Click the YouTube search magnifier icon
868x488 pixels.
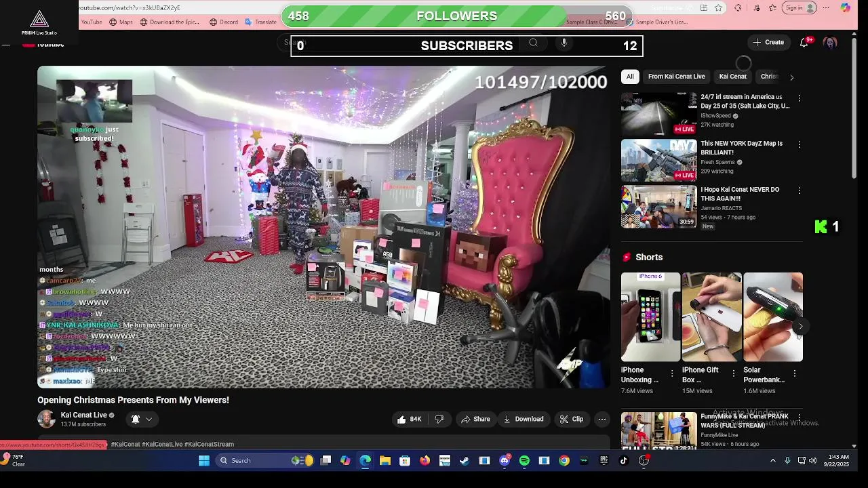pyautogui.click(x=533, y=43)
